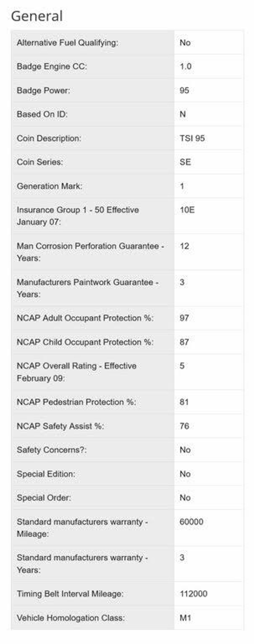This screenshot has width=254, height=644.
Task: Click Timing Belt Interval value 112000
Action: 193,594
